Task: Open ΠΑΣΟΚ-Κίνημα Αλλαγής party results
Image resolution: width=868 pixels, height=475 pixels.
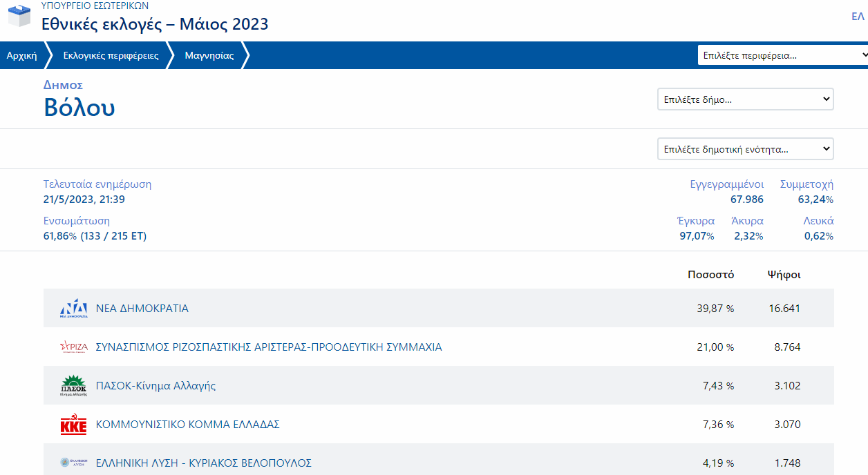Action: point(155,386)
